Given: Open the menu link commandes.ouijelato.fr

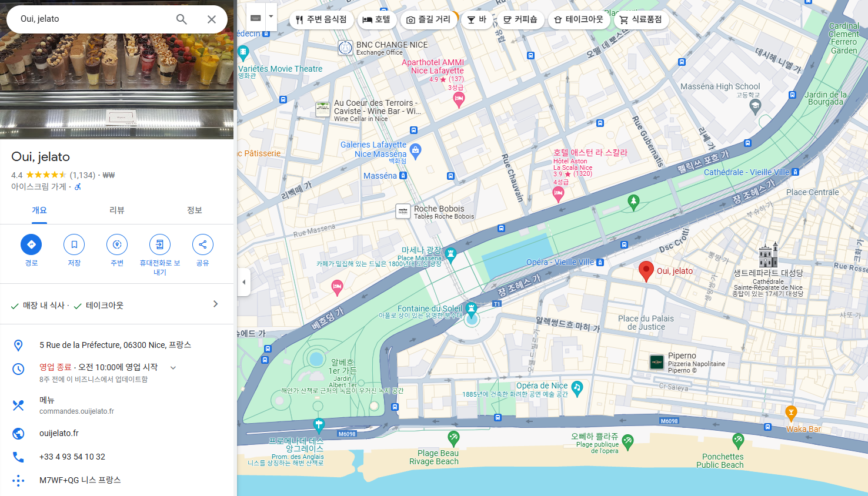Looking at the screenshot, I should [x=76, y=411].
